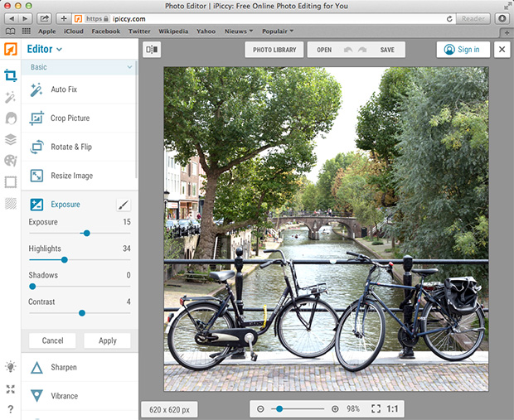Image resolution: width=514 pixels, height=420 pixels.
Task: Open the Nieuws bookmarks dropdown
Action: coord(239,31)
